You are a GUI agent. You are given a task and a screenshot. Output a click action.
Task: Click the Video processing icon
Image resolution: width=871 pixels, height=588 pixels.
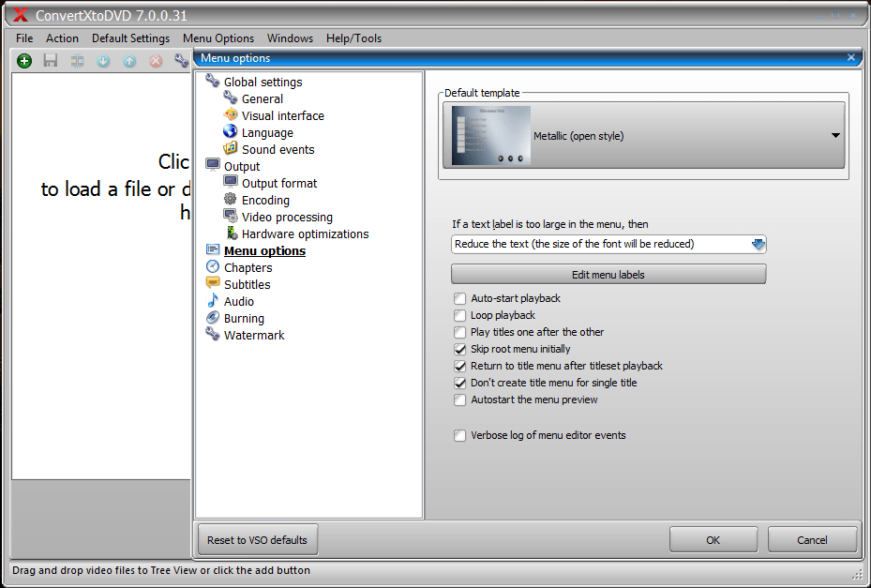pyautogui.click(x=231, y=216)
